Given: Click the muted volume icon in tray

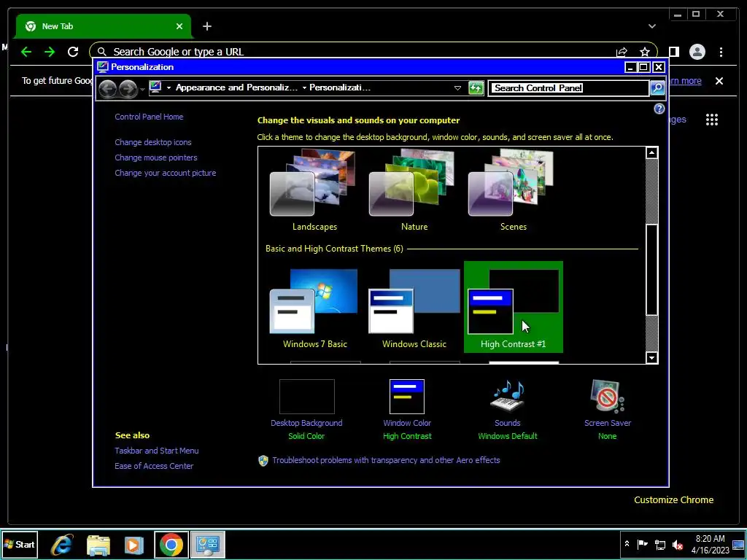Looking at the screenshot, I should [x=677, y=544].
